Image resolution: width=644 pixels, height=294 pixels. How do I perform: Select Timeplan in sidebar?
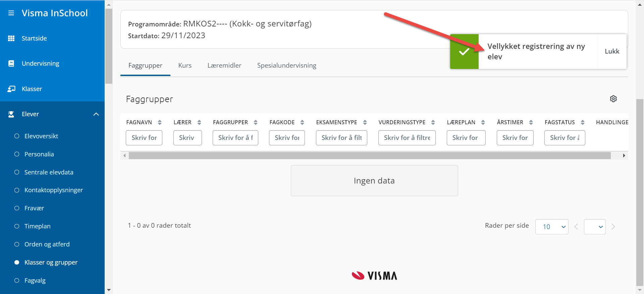point(37,226)
